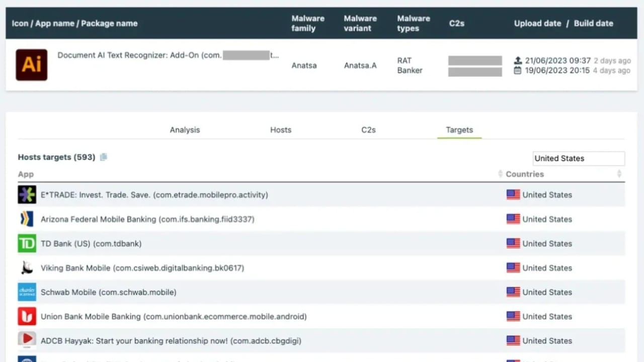The width and height of the screenshot is (644, 362).
Task: Click the US flag in TD Bank row
Action: click(x=513, y=243)
